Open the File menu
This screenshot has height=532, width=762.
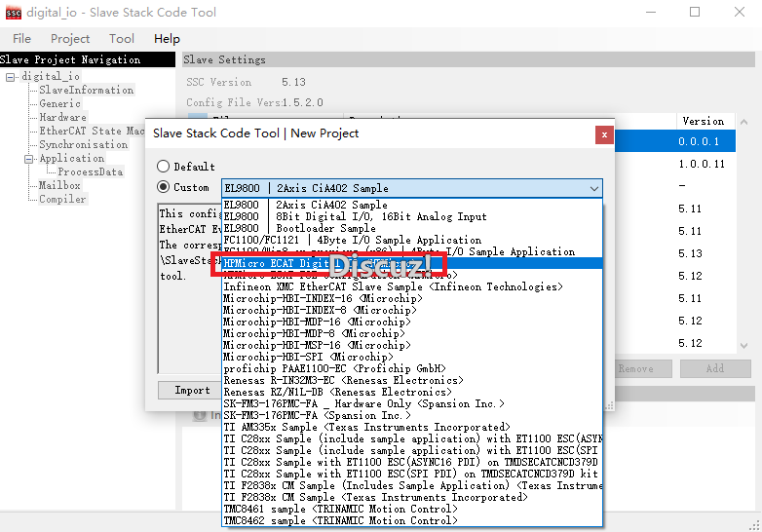(x=21, y=38)
